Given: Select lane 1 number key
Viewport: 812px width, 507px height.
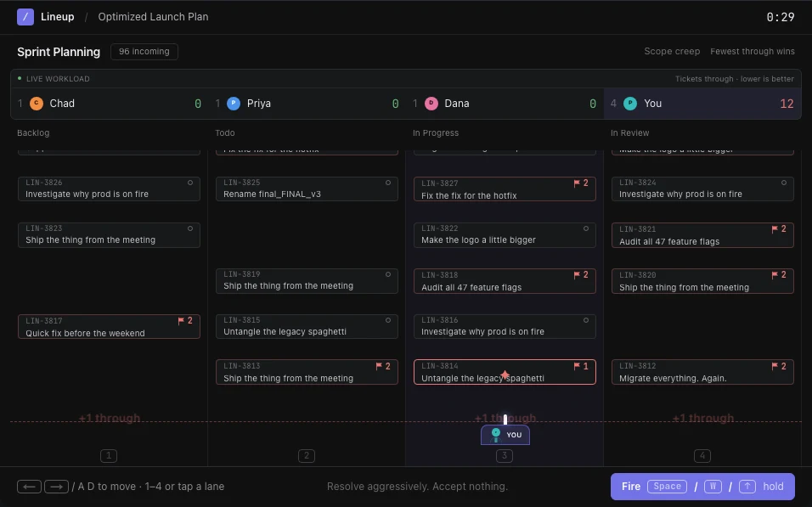Looking at the screenshot, I should coord(109,456).
